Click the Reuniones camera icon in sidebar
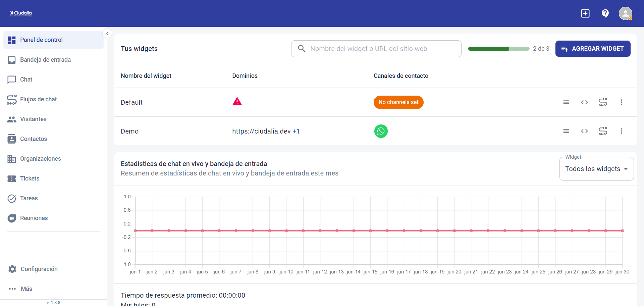 [x=12, y=218]
